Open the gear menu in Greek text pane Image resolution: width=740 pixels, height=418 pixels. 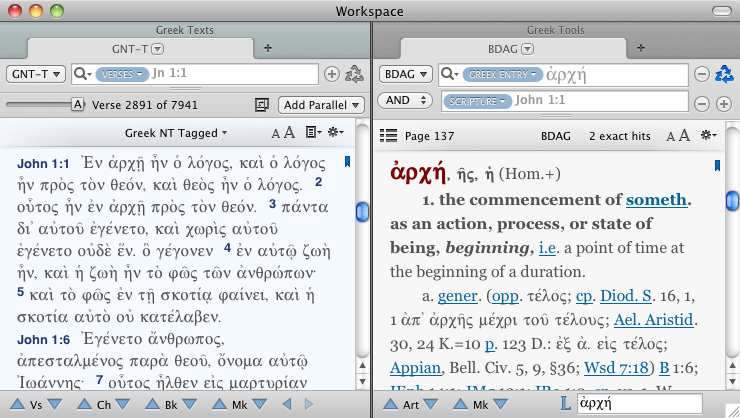(x=336, y=133)
